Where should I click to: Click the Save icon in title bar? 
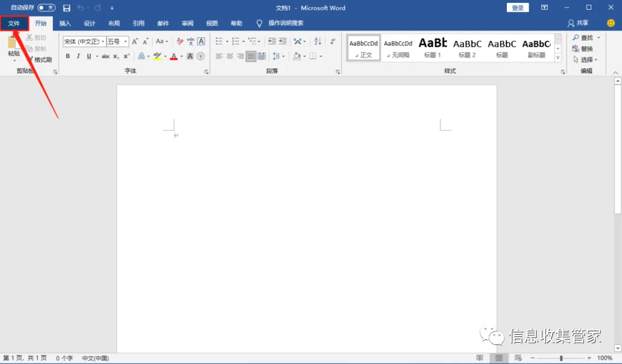(67, 8)
